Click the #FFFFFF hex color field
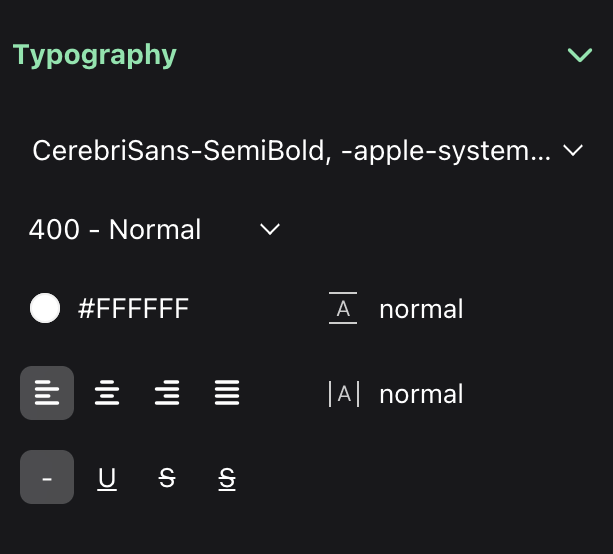 coord(133,309)
